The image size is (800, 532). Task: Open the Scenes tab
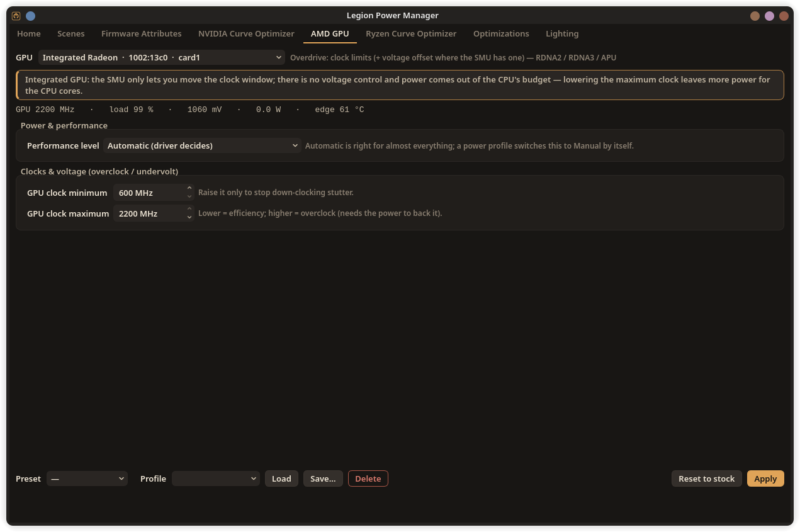point(71,33)
